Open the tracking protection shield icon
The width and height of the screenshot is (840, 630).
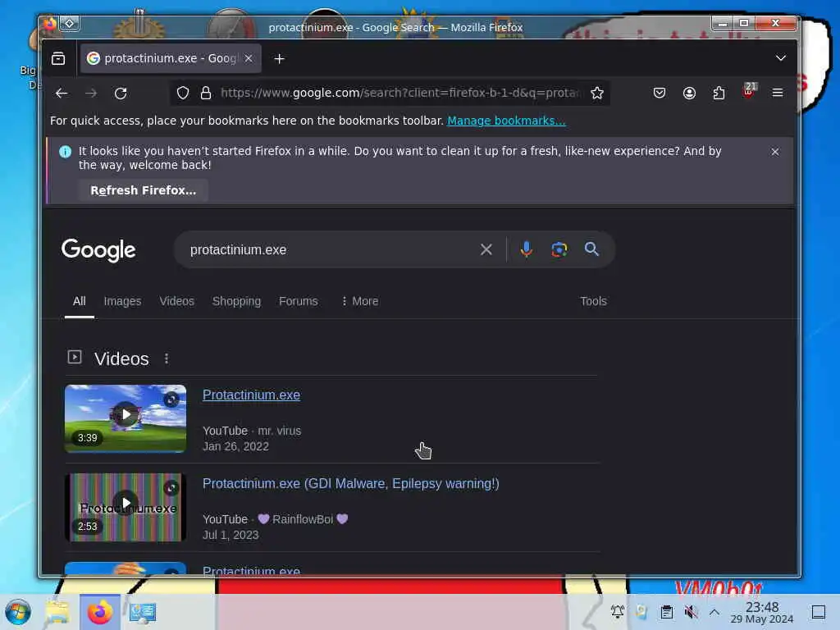click(183, 94)
